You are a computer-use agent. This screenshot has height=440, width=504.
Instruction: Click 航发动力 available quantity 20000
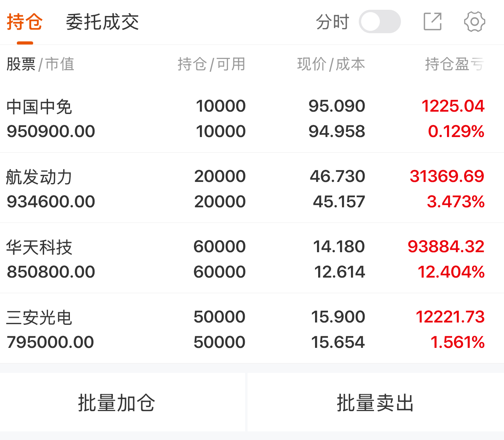pos(220,201)
